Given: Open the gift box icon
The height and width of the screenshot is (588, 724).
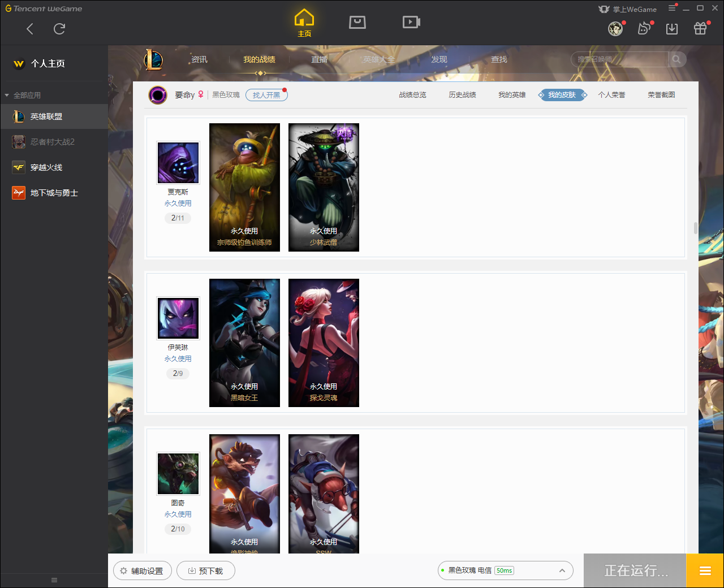Looking at the screenshot, I should (x=700, y=28).
